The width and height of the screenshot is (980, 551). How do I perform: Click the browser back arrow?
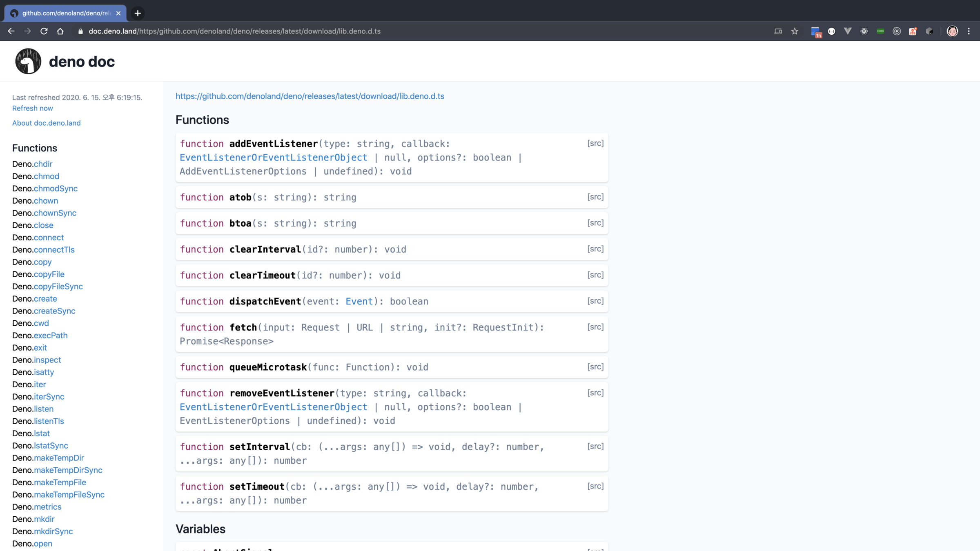[x=11, y=31]
